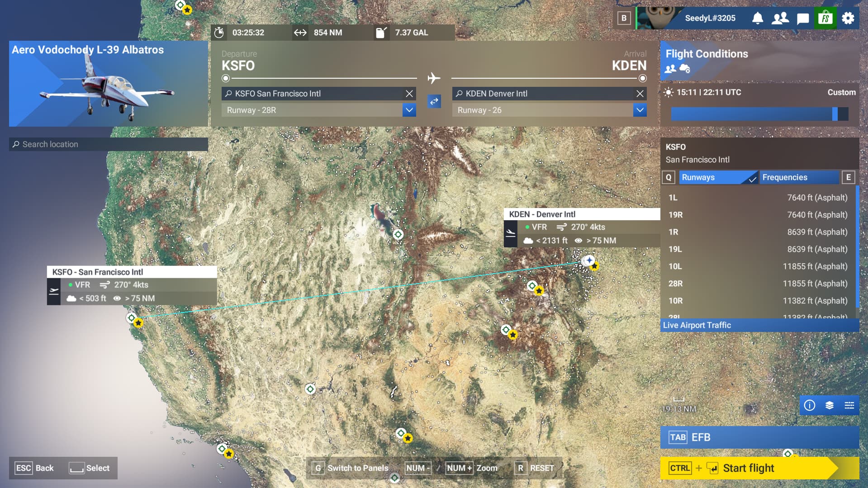Click NUM - zoom out key
Screen dimensions: 868x488
(418, 468)
